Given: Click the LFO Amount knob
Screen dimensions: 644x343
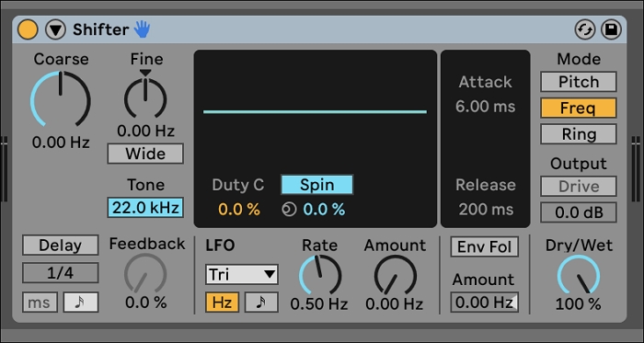Looking at the screenshot, I should click(x=395, y=275).
